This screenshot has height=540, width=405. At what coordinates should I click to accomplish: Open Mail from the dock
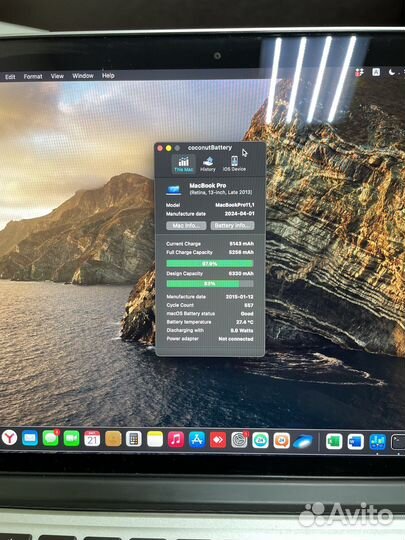click(x=30, y=438)
